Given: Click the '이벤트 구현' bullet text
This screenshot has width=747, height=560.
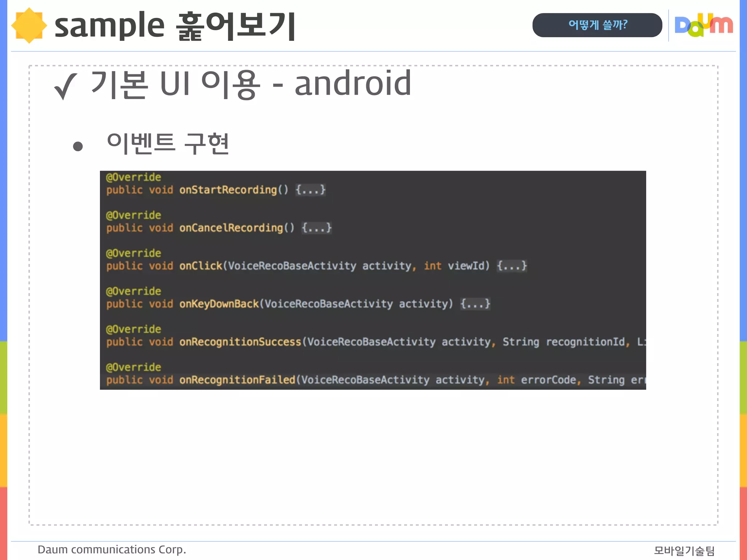Looking at the screenshot, I should (168, 143).
